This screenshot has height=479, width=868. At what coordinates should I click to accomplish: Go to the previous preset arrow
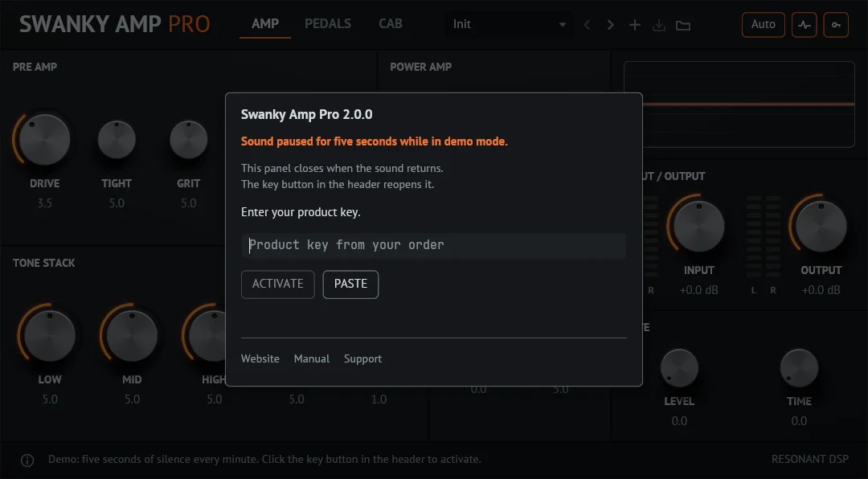click(588, 25)
